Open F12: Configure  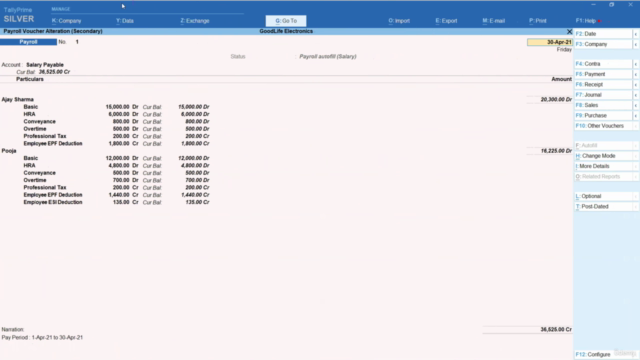[x=593, y=354]
